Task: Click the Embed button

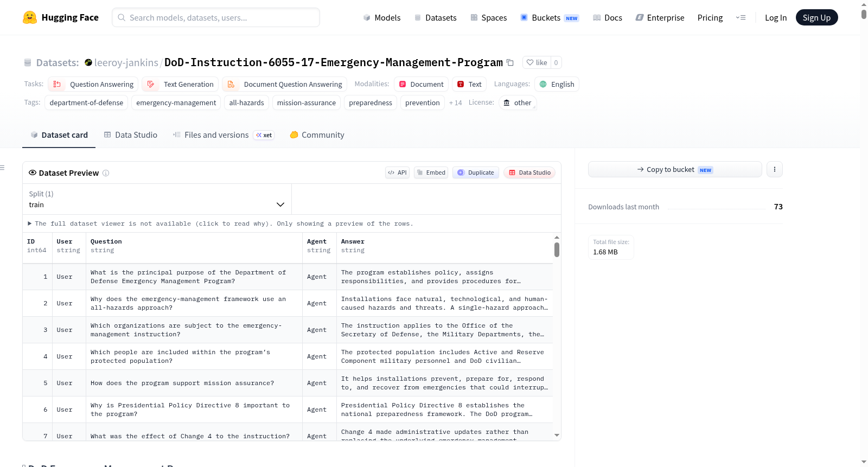Action: [x=431, y=172]
